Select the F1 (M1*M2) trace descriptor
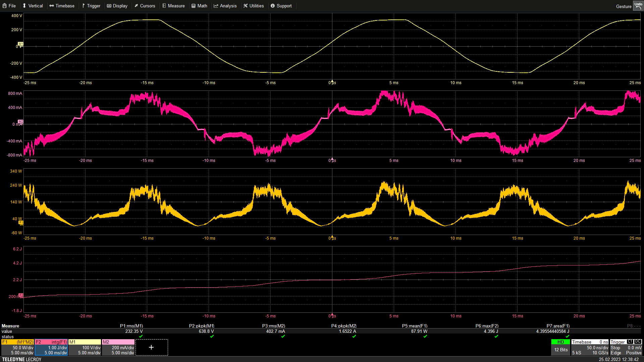The image size is (644, 362). (17, 347)
